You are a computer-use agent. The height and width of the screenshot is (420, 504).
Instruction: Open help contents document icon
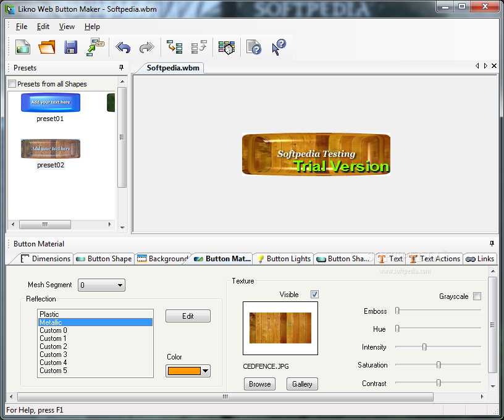click(x=254, y=47)
